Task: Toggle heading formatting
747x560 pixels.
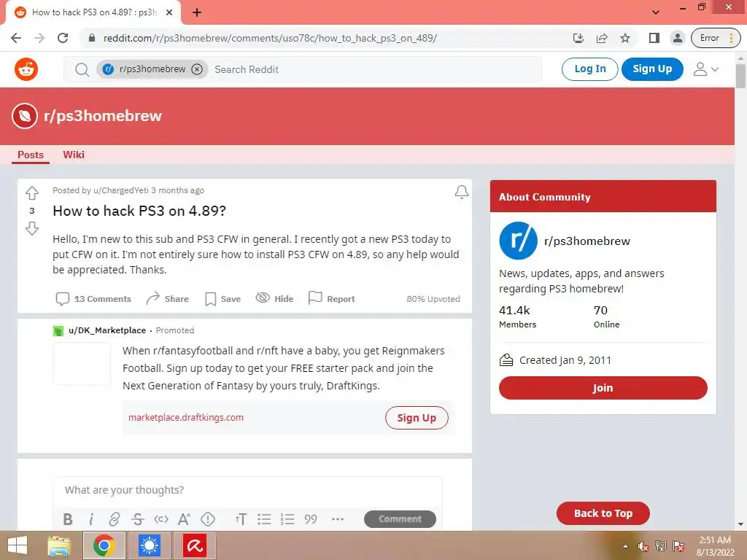Action: (x=241, y=519)
